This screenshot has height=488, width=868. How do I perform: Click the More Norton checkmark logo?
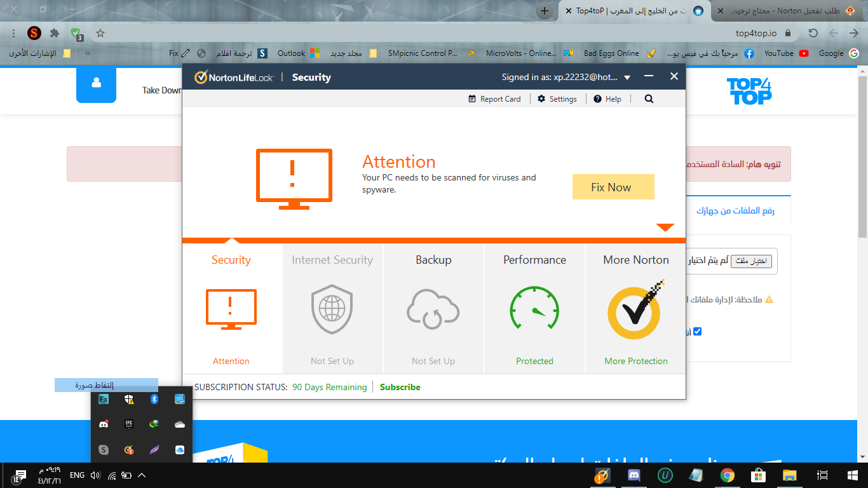click(635, 310)
